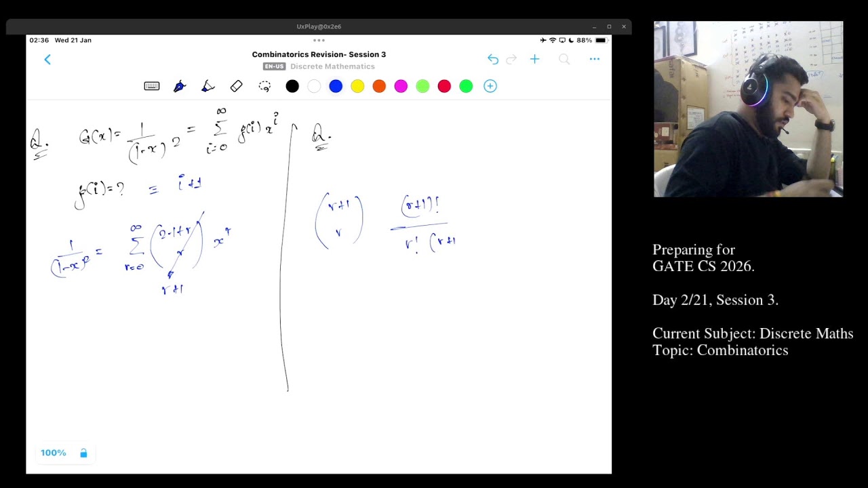Open the Discrete Mathematics subject label
Screen dimensions: 868x488
332,66
